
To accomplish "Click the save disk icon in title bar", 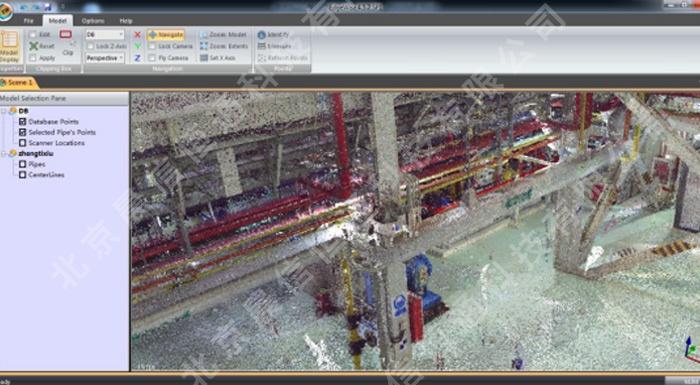I will pyautogui.click(x=48, y=7).
